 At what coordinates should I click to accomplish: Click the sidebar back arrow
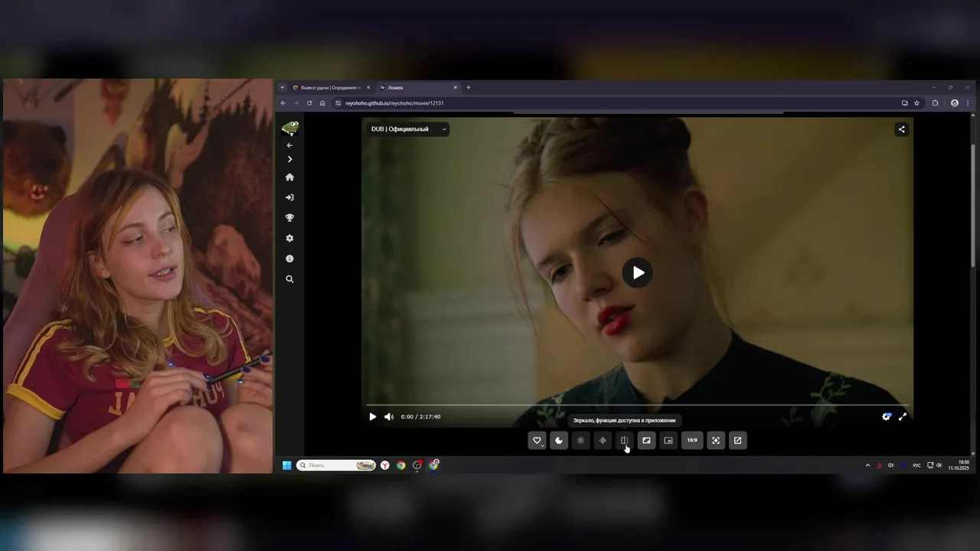tap(289, 145)
